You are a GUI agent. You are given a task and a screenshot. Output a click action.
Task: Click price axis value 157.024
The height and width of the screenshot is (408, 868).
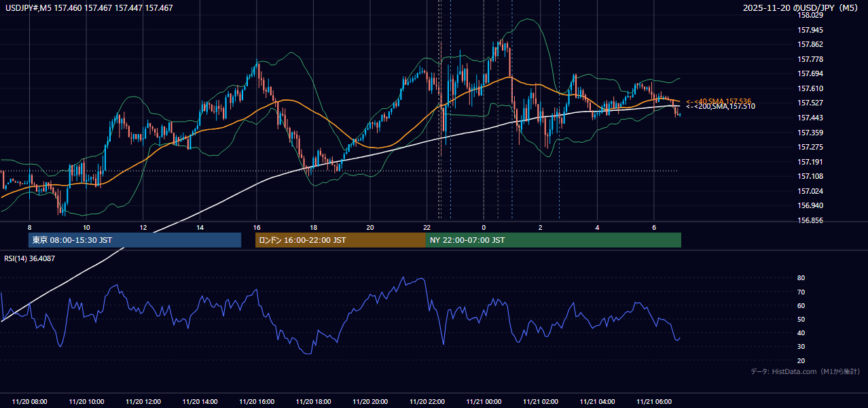pos(811,191)
